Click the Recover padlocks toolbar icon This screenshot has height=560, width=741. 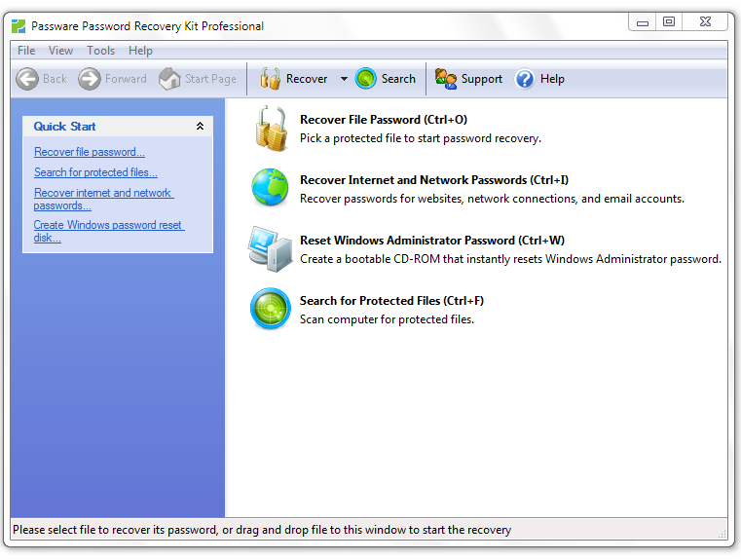(271, 79)
